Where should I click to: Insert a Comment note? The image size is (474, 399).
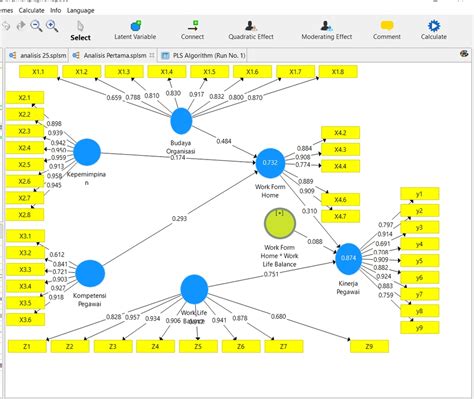pyautogui.click(x=387, y=30)
